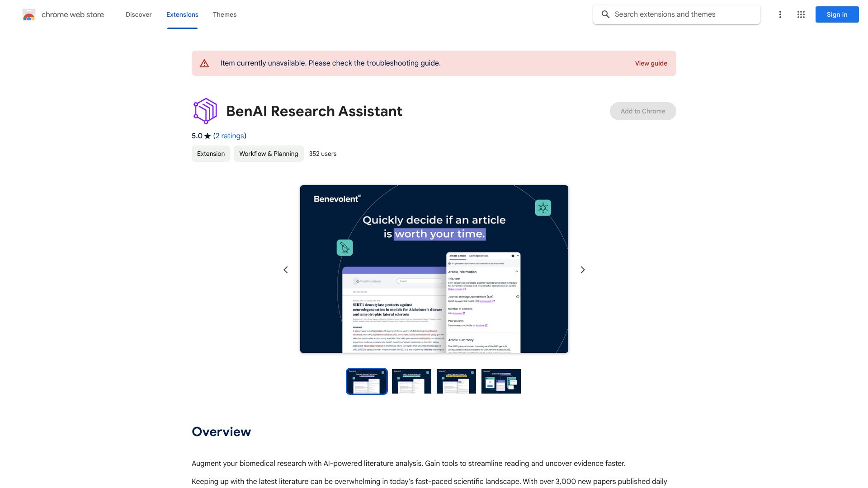Click the Extension category chip
The width and height of the screenshot is (868, 488).
click(211, 154)
